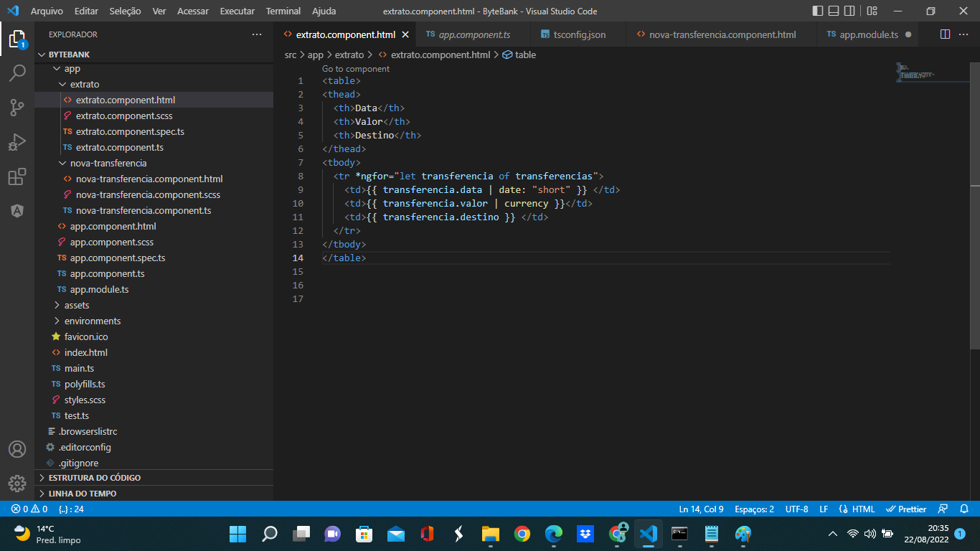Toggle the secondary side bar layout icon

point(849,11)
